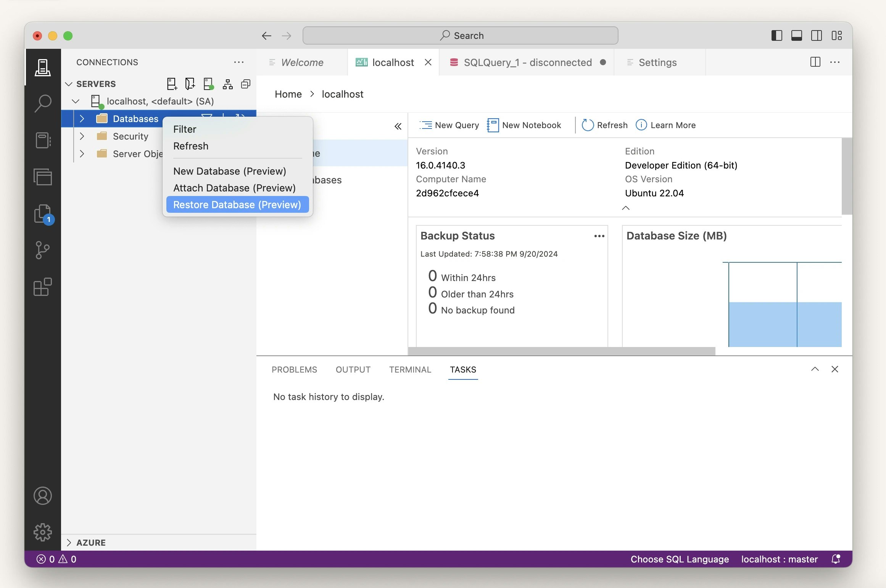886x588 pixels.
Task: Open the Source Control view
Action: tap(42, 250)
